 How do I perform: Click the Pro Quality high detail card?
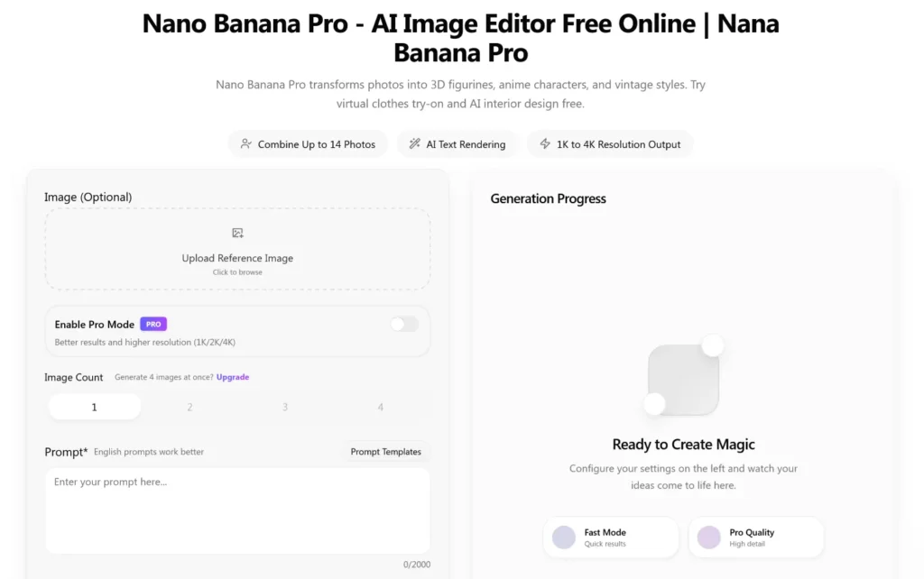(x=756, y=537)
